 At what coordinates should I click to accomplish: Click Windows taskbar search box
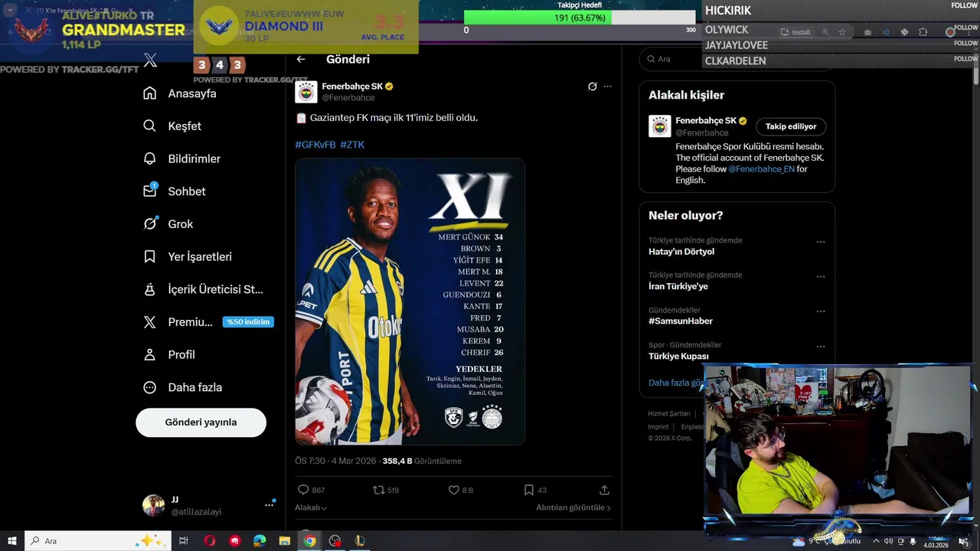(99, 541)
